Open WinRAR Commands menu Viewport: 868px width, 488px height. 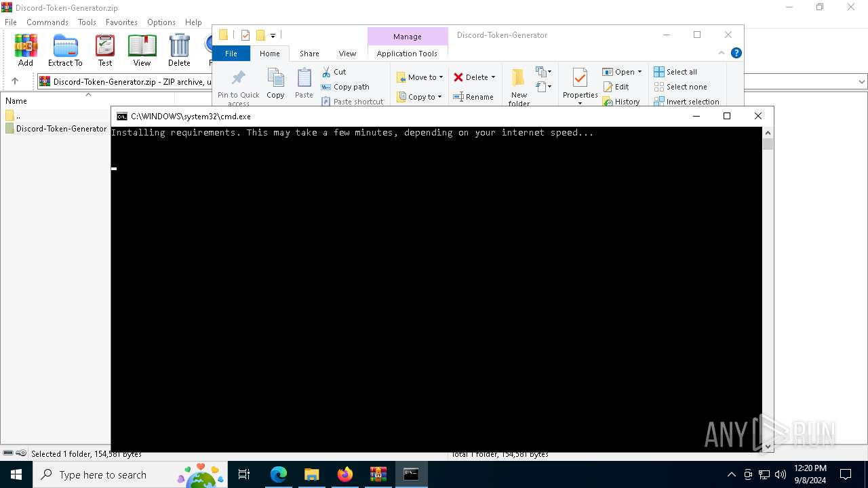pyautogui.click(x=47, y=22)
